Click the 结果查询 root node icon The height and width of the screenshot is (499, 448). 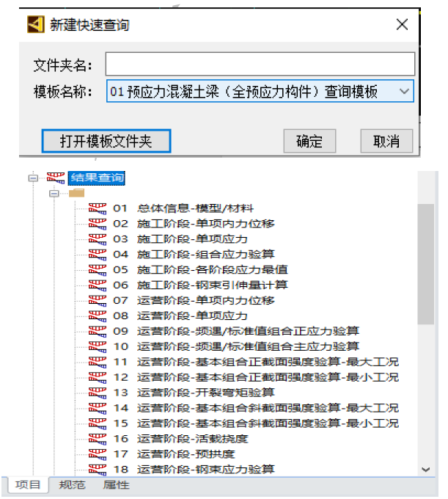56,178
